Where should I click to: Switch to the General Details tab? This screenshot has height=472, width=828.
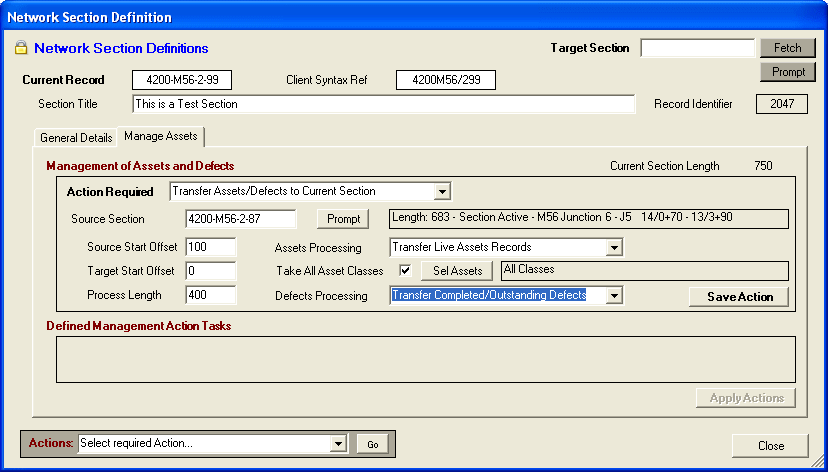[76, 138]
